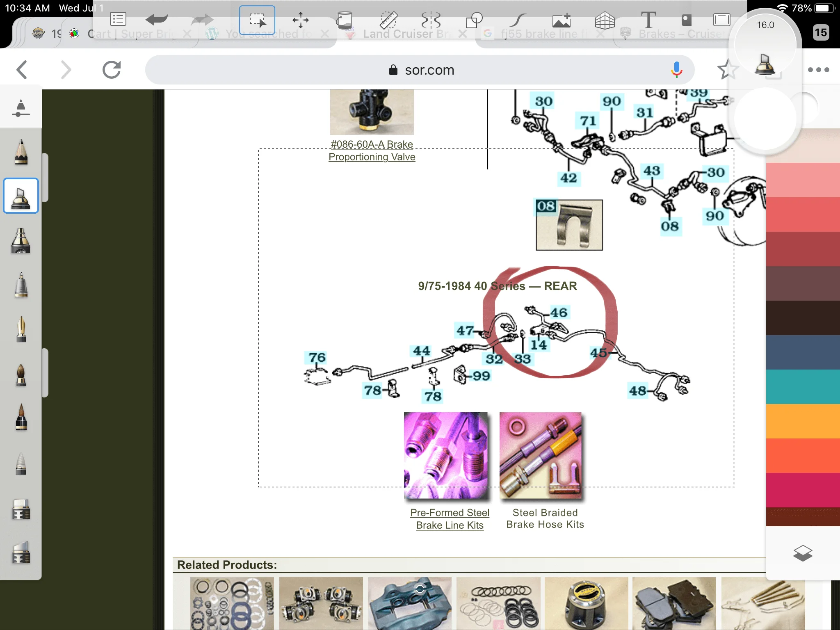Enable the Perspective Guides grid tool
Image resolution: width=840 pixels, height=630 pixels.
click(605, 20)
